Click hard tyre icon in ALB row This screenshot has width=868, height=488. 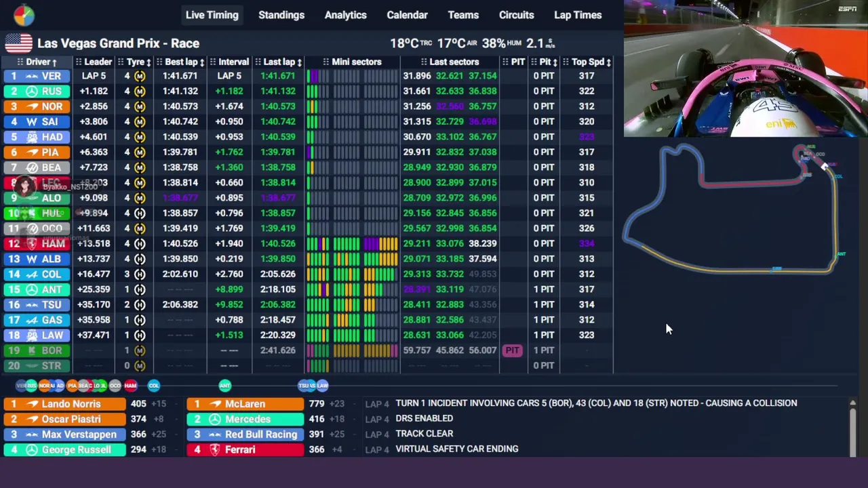click(140, 259)
